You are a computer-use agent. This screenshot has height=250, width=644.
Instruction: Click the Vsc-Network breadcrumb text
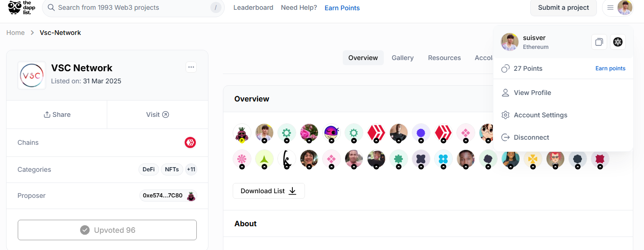(x=60, y=33)
